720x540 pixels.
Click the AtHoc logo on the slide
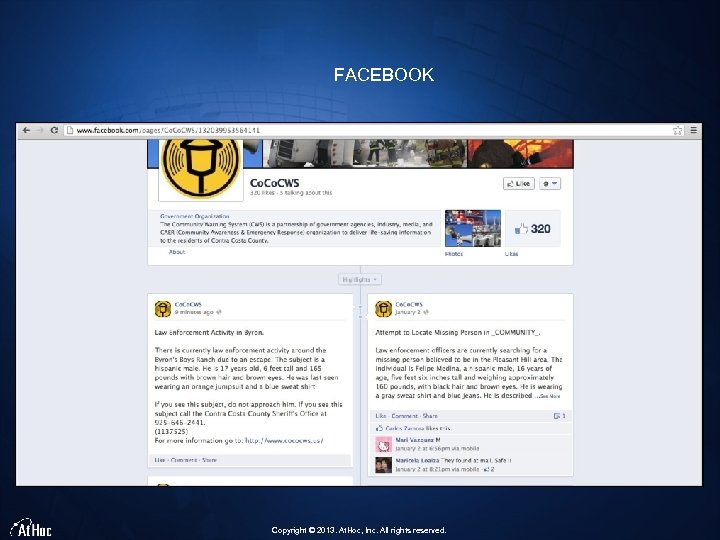click(31, 528)
